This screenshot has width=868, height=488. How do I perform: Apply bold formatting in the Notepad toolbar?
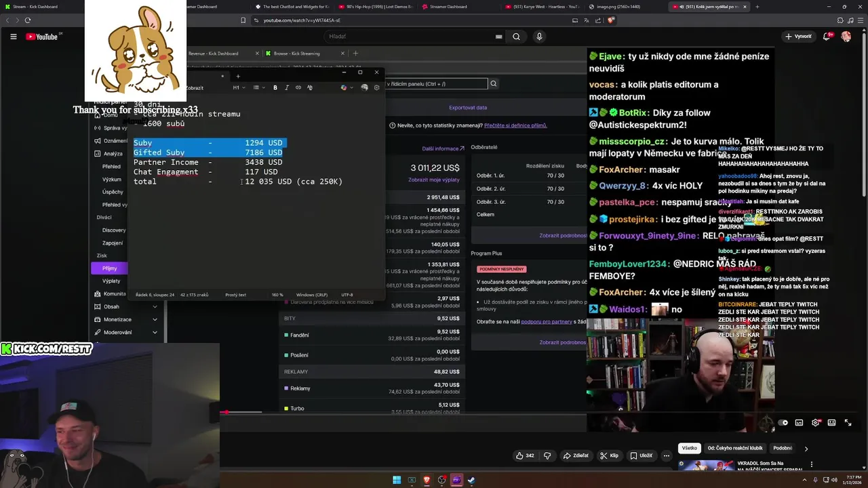pyautogui.click(x=275, y=87)
